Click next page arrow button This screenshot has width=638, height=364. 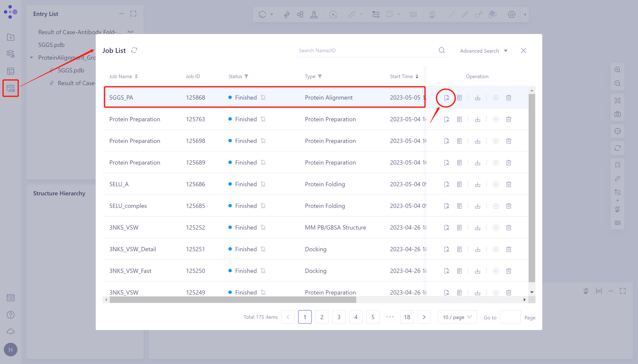[424, 317]
